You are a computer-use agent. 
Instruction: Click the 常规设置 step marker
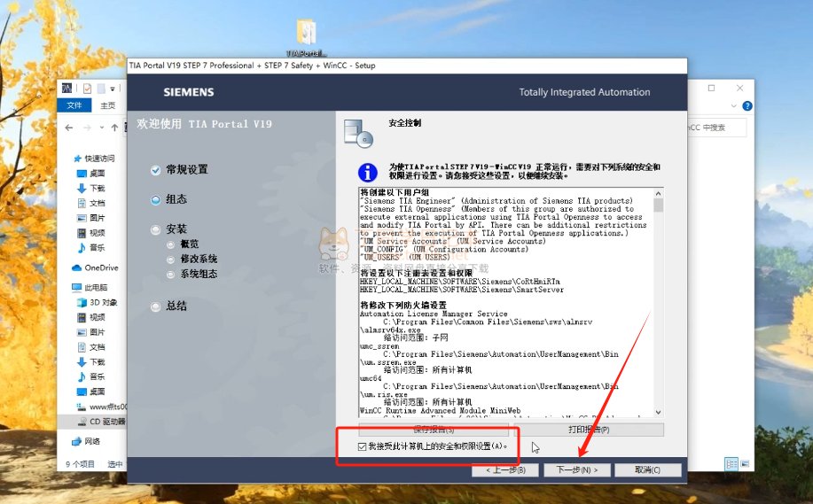pos(155,170)
